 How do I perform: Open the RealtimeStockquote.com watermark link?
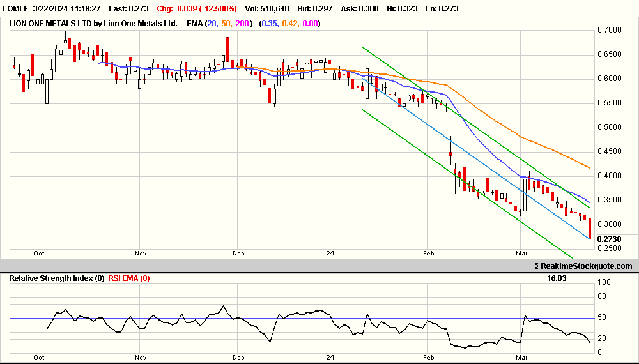point(583,266)
